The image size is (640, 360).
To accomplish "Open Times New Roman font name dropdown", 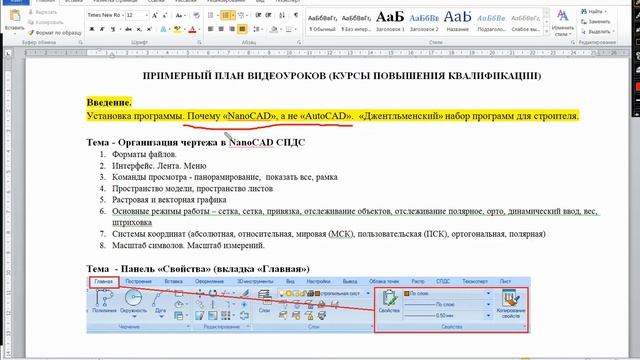I will 122,16.
